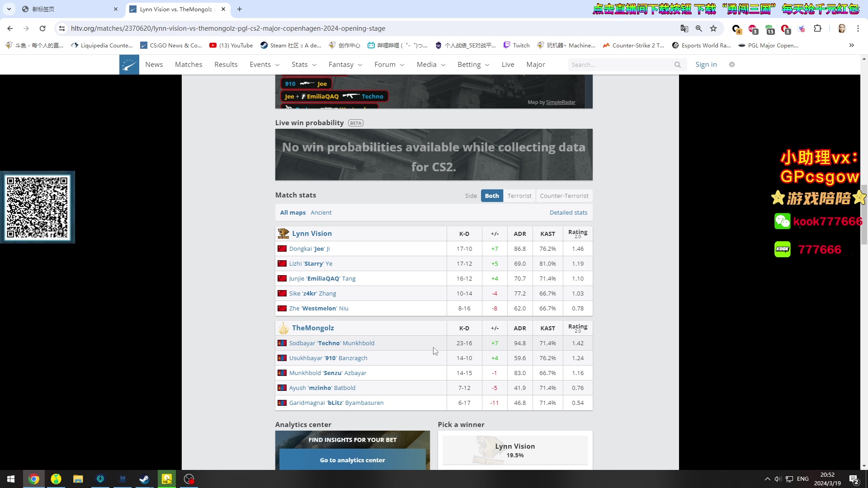Click the HLTV search input field
The width and height of the screenshot is (868, 488).
[x=622, y=65]
